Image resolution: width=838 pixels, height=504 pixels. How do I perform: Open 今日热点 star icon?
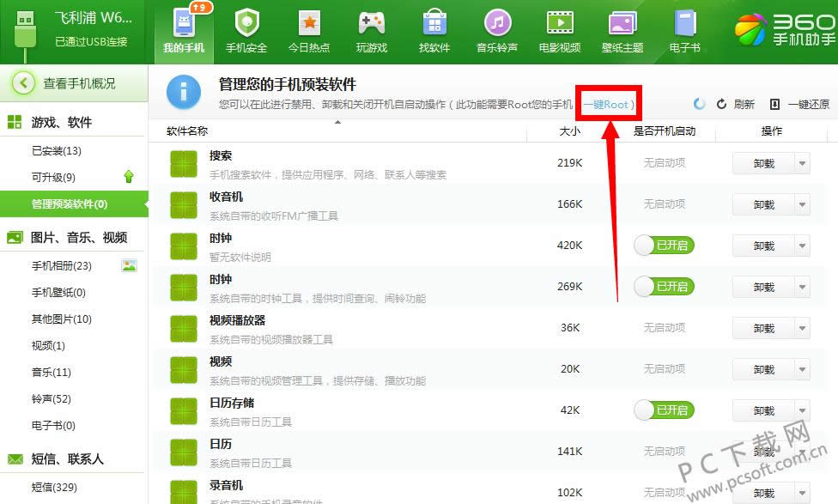(x=309, y=23)
